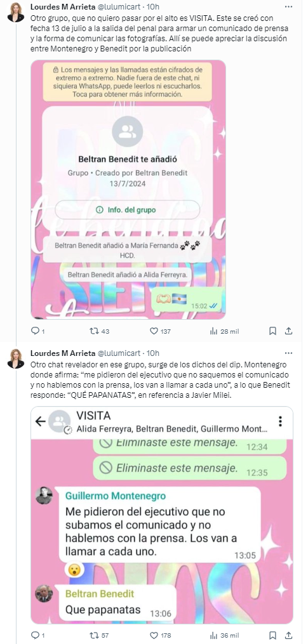Open the WhatsApp group creation screenshot image

[128, 189]
